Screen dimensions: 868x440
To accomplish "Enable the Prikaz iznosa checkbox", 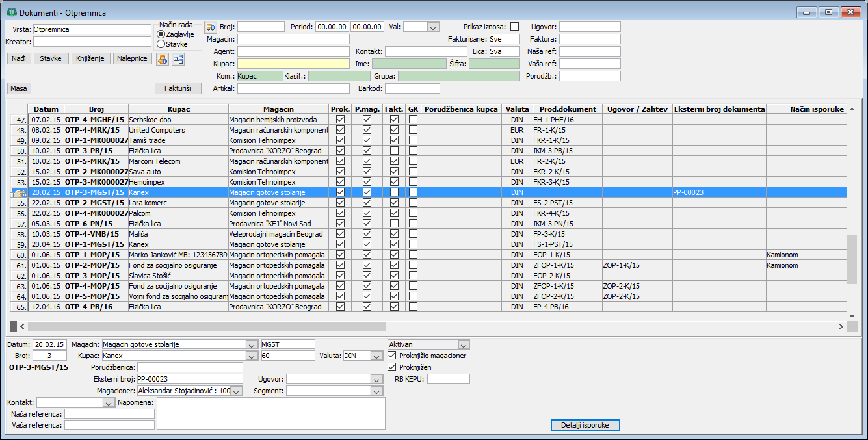I will 515,27.
